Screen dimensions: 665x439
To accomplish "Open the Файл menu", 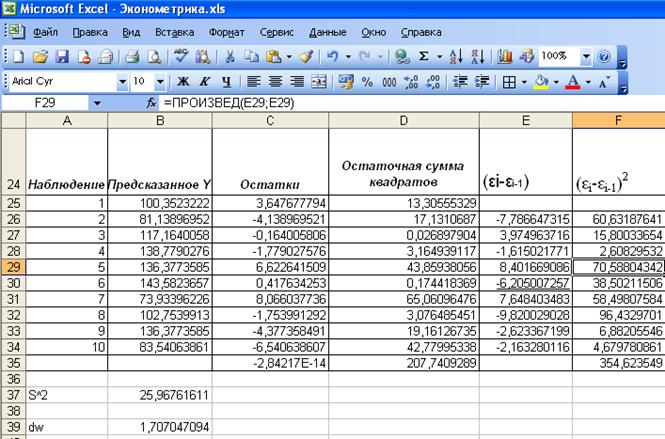I will [45, 32].
